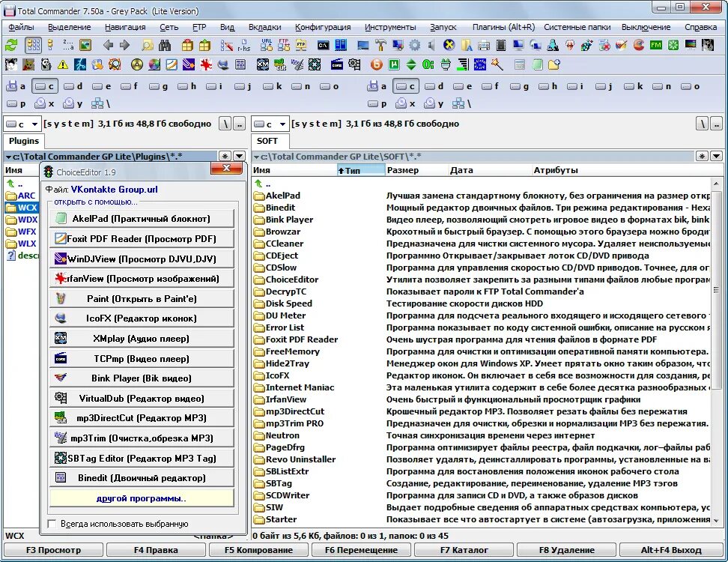Choose AkelPad (Практичный блокнот) button
Screen dimensions: 728x562
[x=141, y=218]
